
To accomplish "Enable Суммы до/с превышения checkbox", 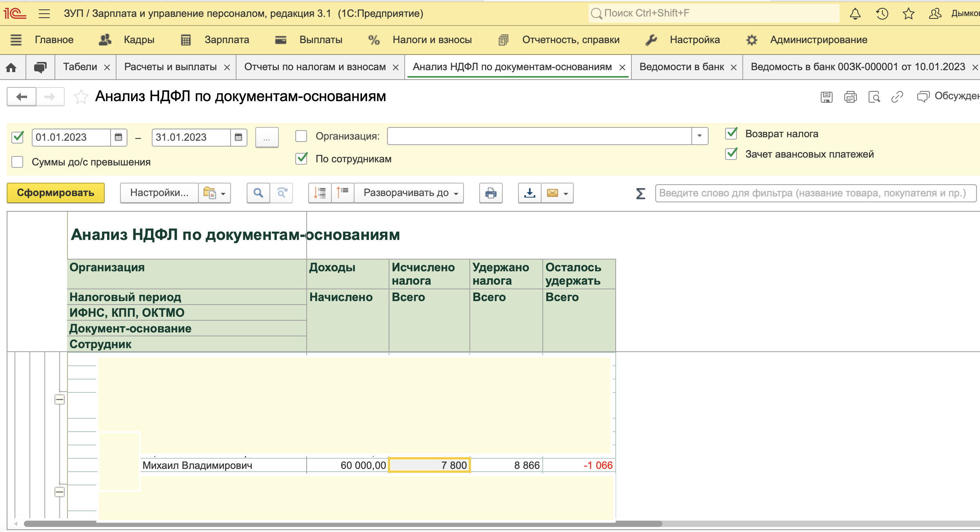I will click(18, 162).
